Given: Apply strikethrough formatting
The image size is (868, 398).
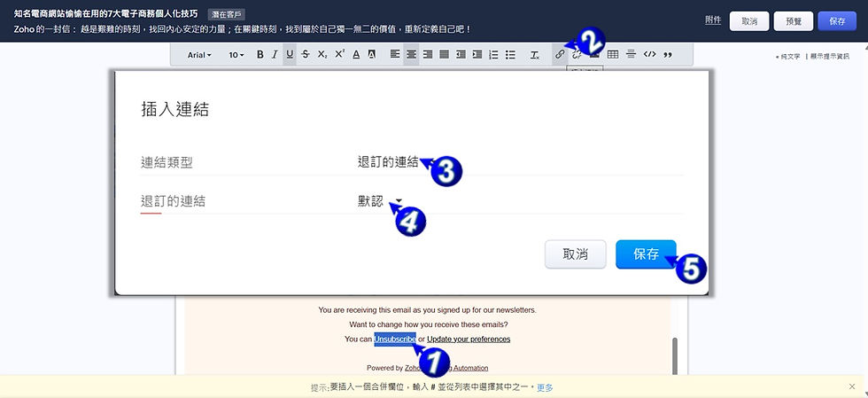Looking at the screenshot, I should coord(306,55).
